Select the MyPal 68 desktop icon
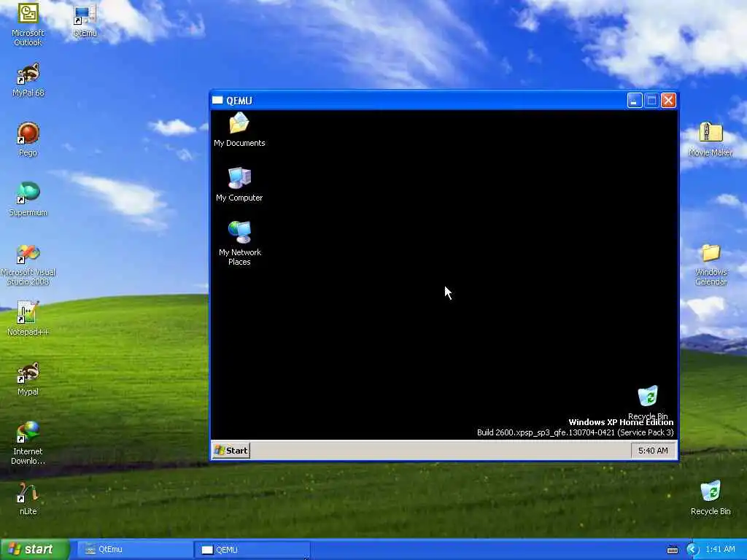The image size is (747, 560). point(28,80)
